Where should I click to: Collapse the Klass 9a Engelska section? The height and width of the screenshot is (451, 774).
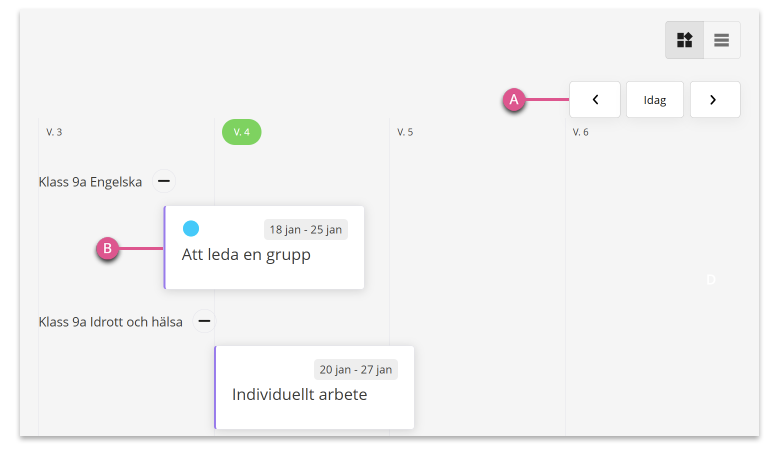[164, 181]
